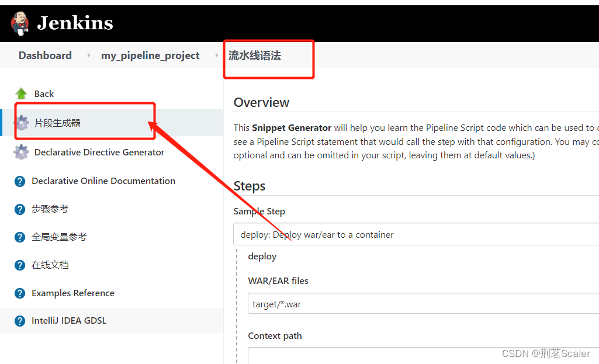
Task: Click Declarative Directive Generator gear icon
Action: 21,152
